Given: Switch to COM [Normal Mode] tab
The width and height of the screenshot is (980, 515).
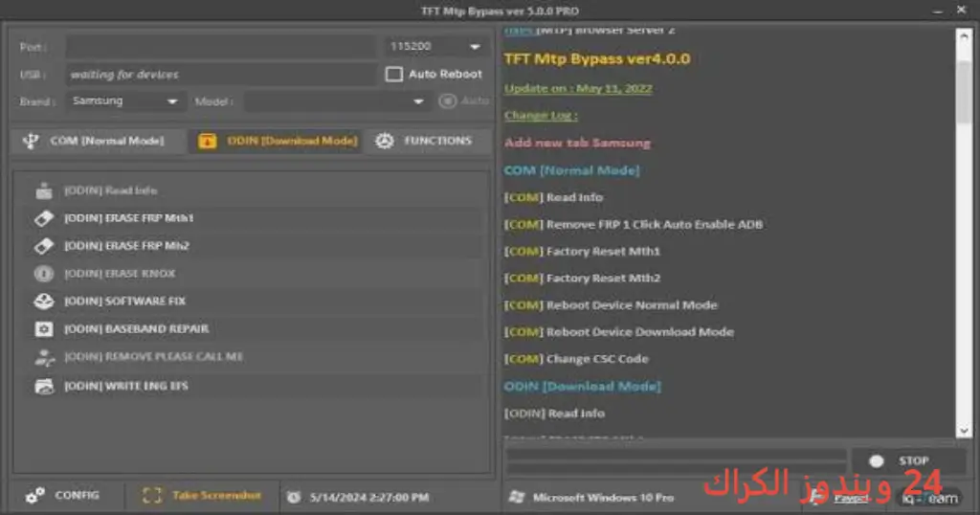Looking at the screenshot, I should (x=99, y=142).
